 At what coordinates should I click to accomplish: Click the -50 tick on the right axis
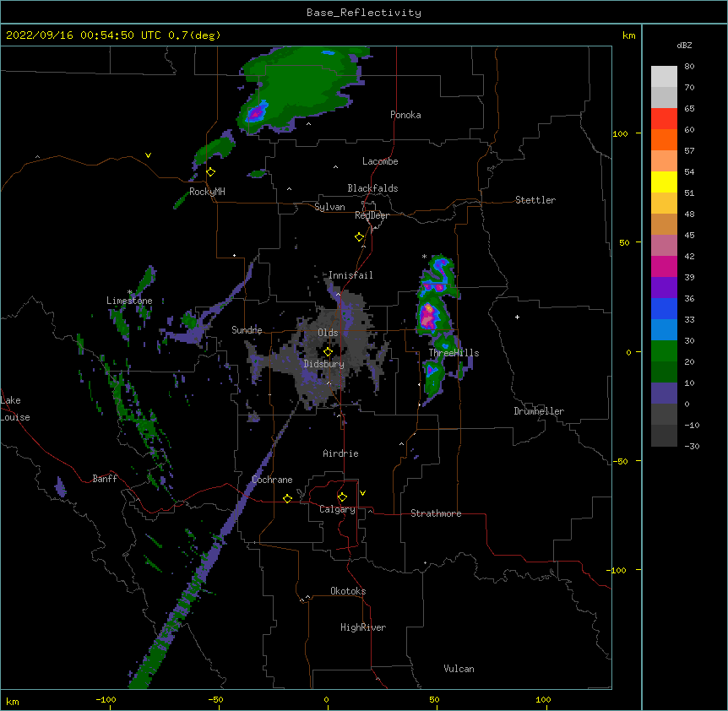coord(620,461)
